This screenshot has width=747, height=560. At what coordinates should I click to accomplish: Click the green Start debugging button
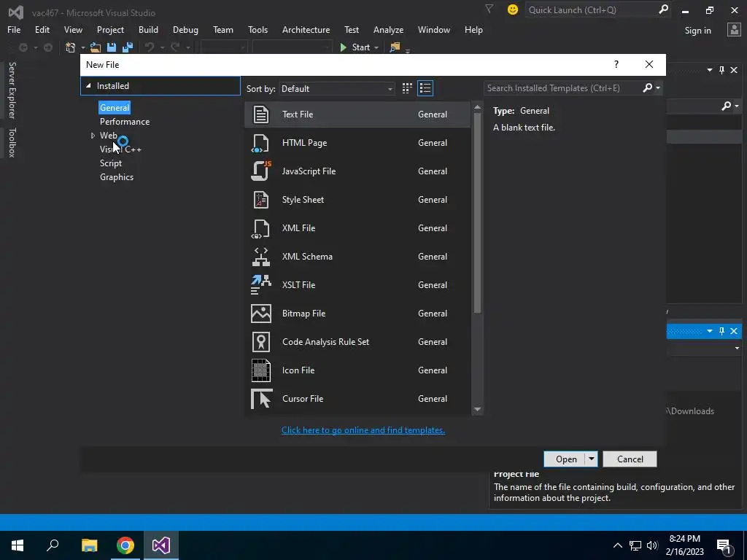click(355, 47)
